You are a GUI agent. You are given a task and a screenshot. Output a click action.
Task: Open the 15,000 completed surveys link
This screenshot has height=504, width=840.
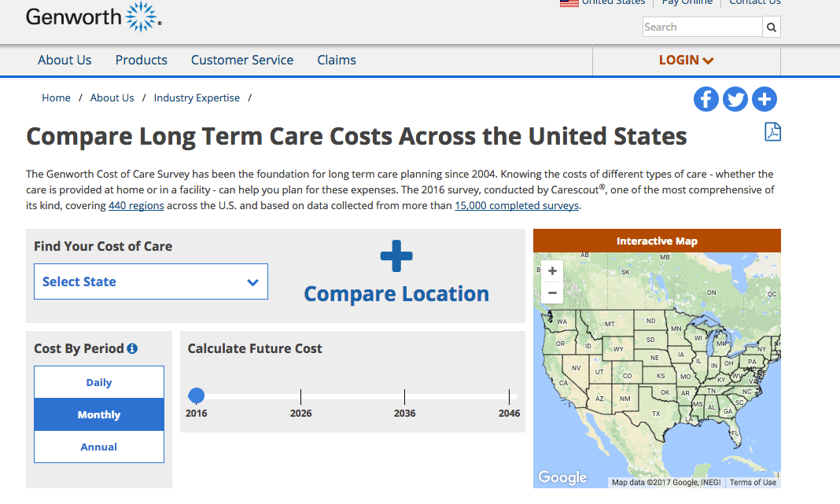517,206
